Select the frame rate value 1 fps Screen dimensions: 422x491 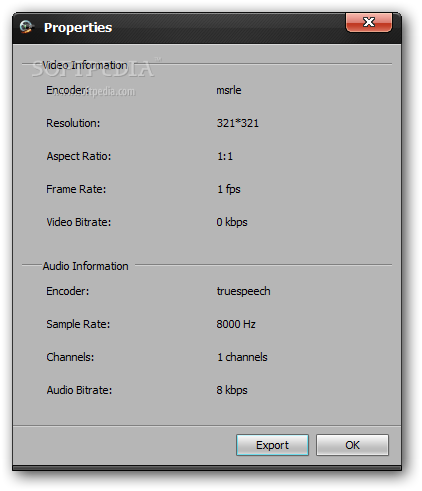(229, 189)
